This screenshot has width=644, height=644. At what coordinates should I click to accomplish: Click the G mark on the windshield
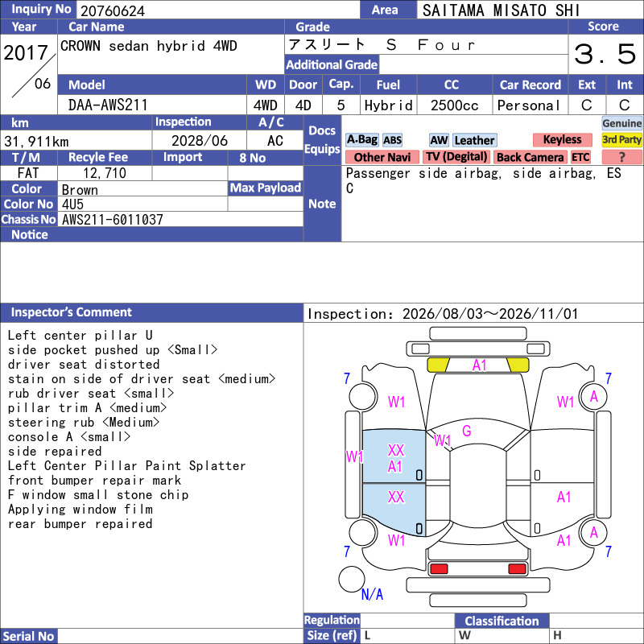point(467,431)
